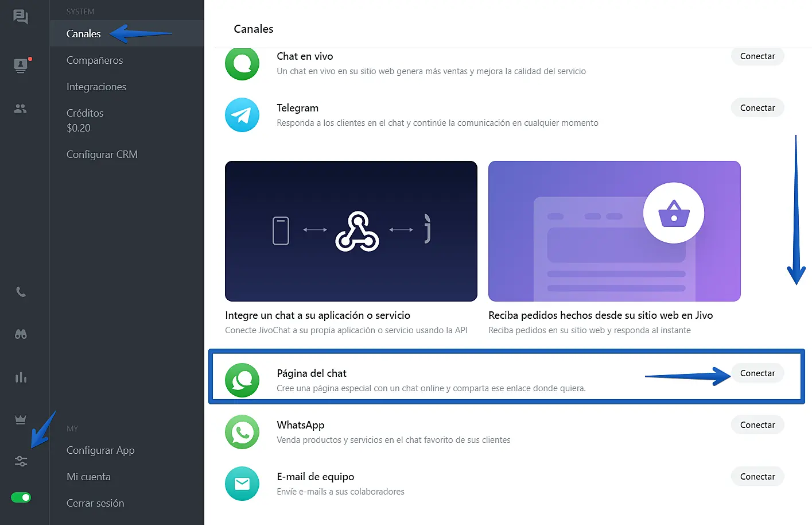Open the chats inbox icon in sidebar
812x525 pixels.
coord(21,17)
